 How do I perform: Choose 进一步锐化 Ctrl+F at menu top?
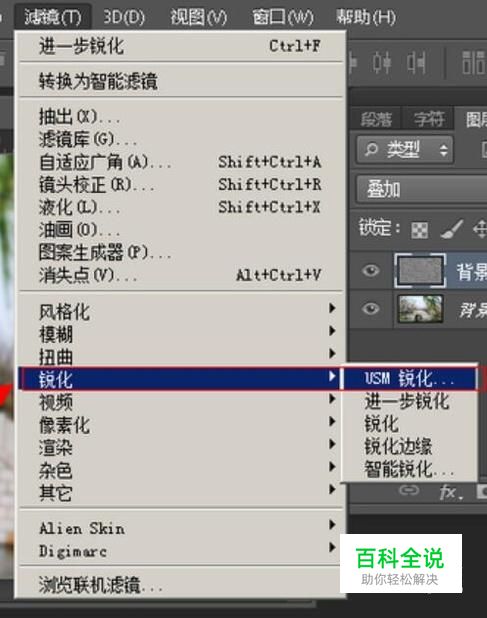point(181,46)
